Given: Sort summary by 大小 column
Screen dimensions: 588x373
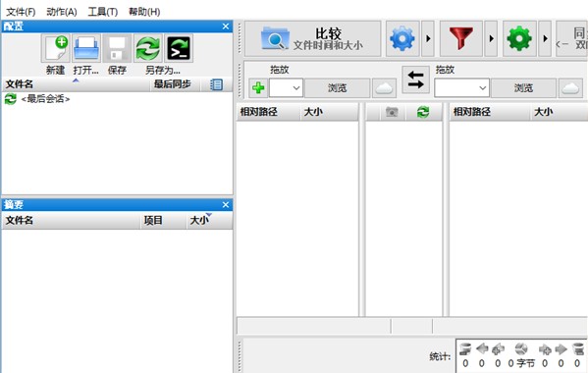Looking at the screenshot, I should tap(209, 221).
